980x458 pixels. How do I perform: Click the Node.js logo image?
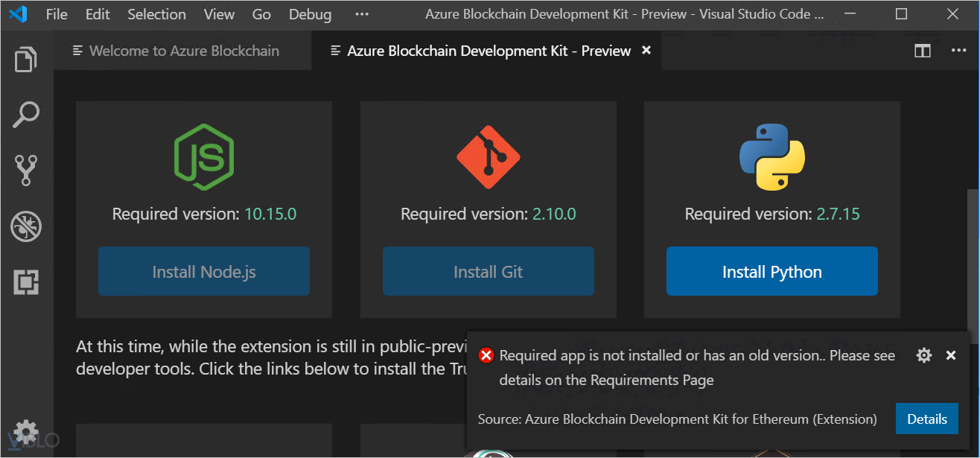204,156
